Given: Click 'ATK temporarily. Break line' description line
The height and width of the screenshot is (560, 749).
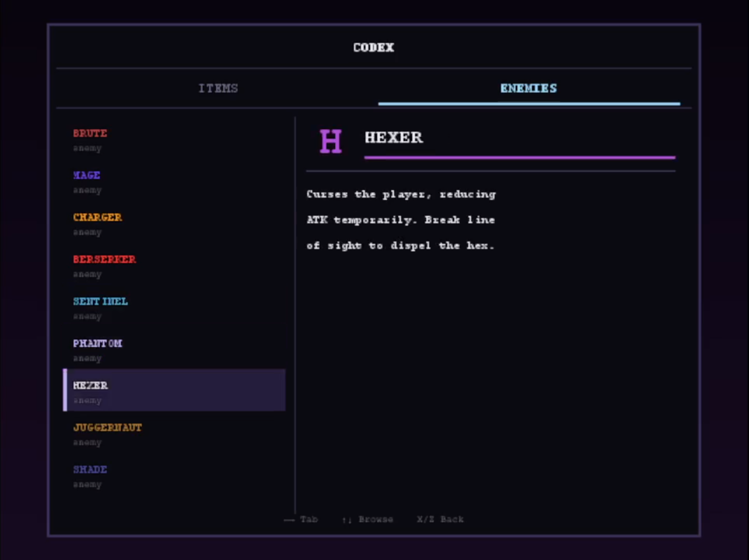Looking at the screenshot, I should pos(401,220).
